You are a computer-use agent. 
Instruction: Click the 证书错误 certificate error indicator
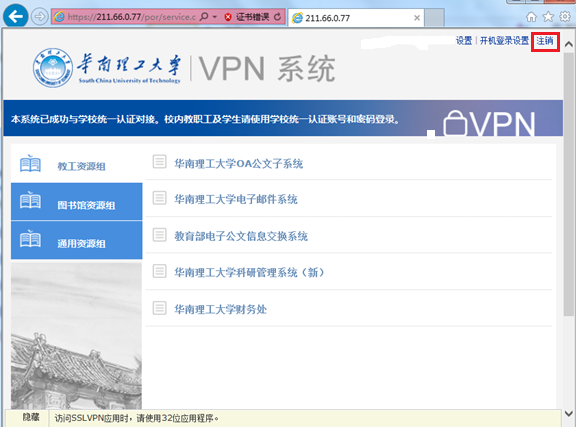click(248, 17)
